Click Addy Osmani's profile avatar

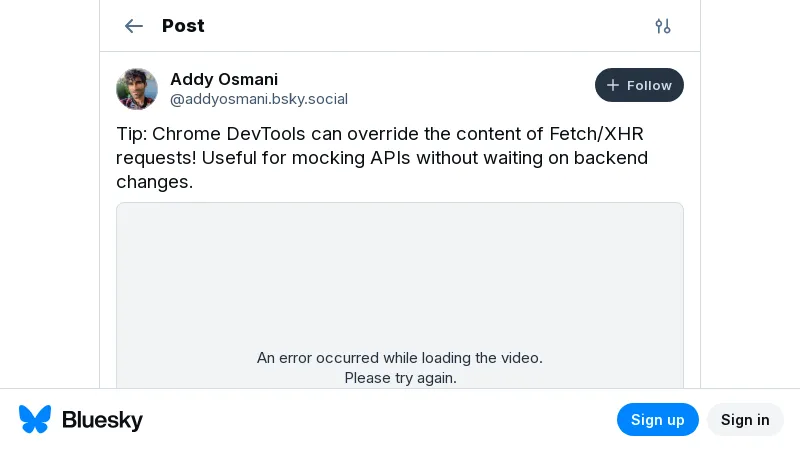click(x=137, y=89)
